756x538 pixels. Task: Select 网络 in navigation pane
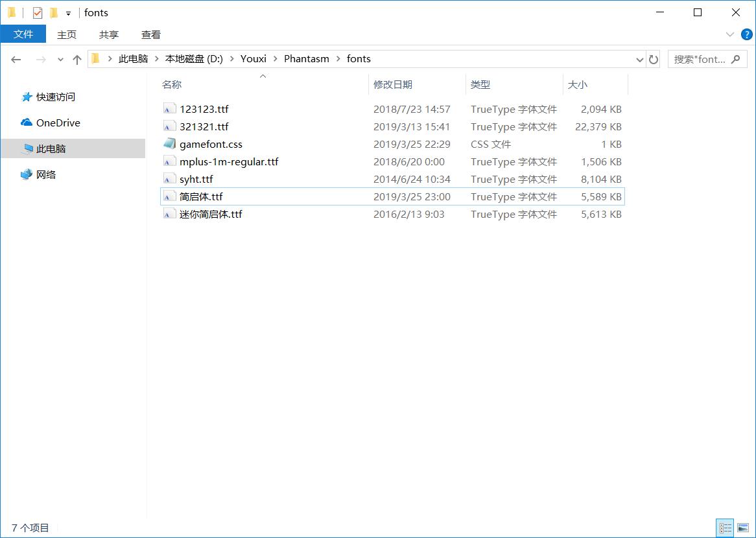pos(46,174)
